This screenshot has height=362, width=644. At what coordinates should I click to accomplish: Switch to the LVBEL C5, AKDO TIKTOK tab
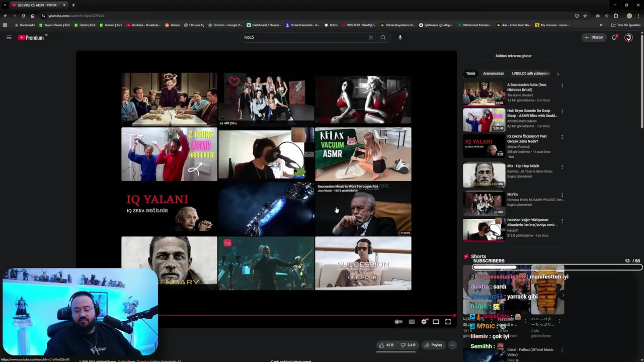point(38,5)
